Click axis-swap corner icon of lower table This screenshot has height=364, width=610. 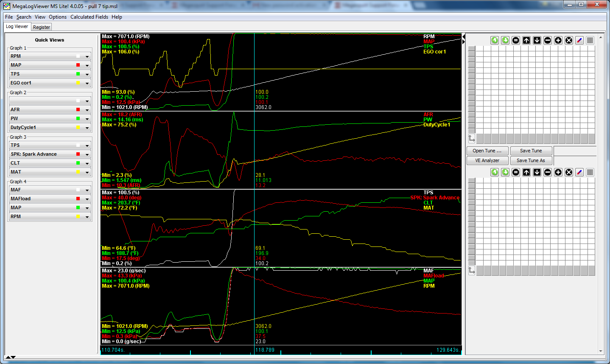pos(472,271)
